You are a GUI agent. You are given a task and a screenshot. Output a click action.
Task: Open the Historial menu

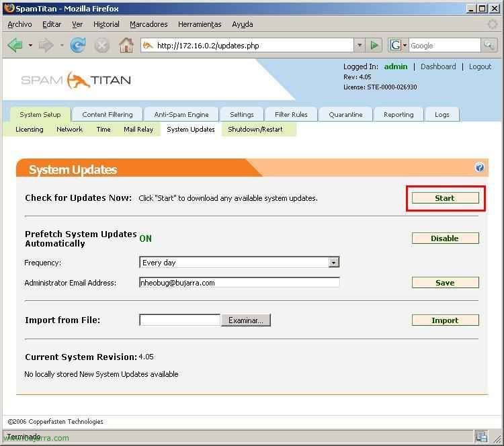point(106,24)
